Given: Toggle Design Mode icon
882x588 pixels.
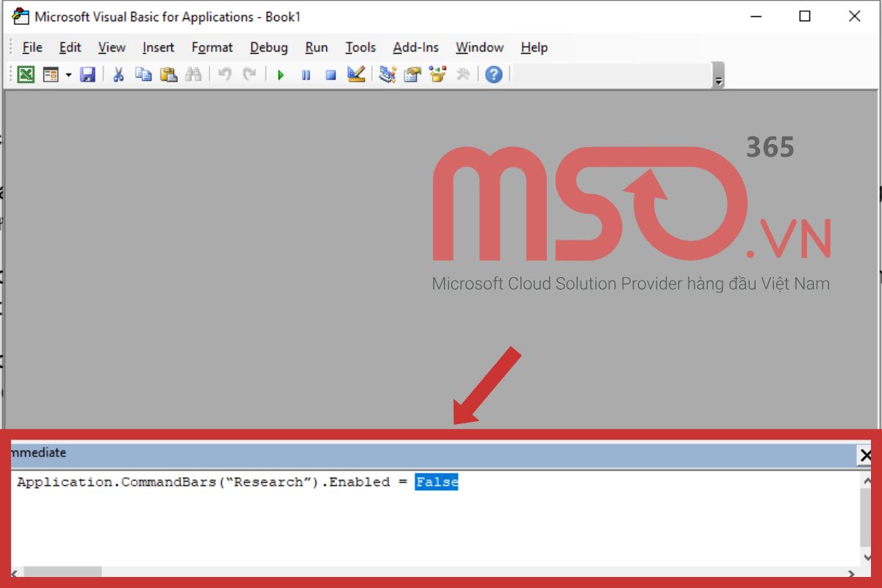Looking at the screenshot, I should point(356,74).
